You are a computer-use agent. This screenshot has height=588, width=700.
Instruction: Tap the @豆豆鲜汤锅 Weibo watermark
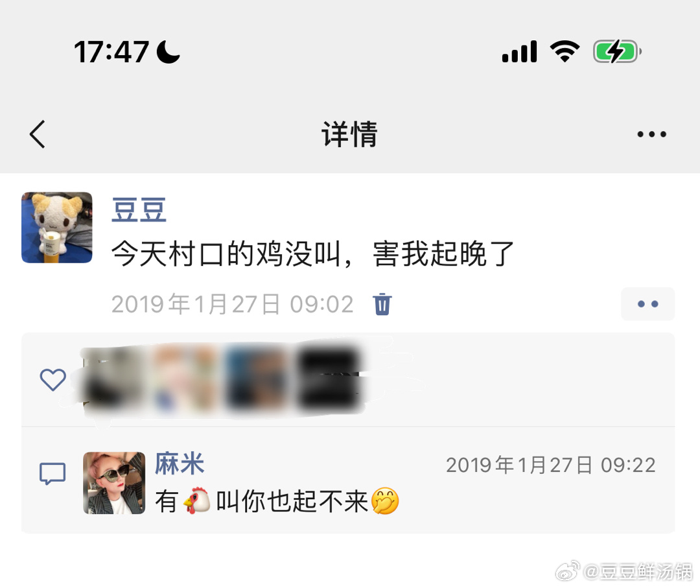click(x=624, y=572)
